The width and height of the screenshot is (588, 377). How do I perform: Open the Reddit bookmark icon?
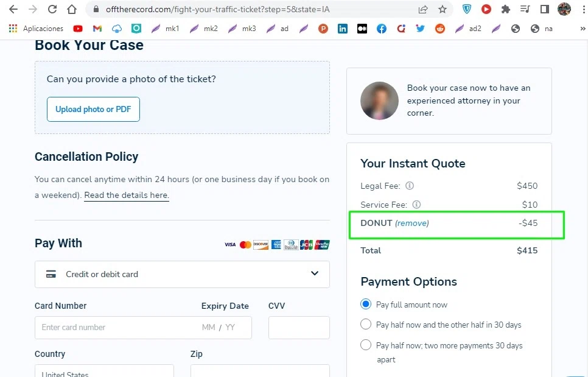(x=440, y=29)
